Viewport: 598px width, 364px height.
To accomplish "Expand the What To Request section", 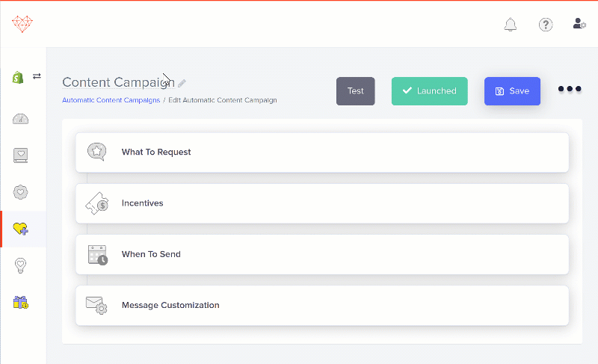I will point(322,152).
